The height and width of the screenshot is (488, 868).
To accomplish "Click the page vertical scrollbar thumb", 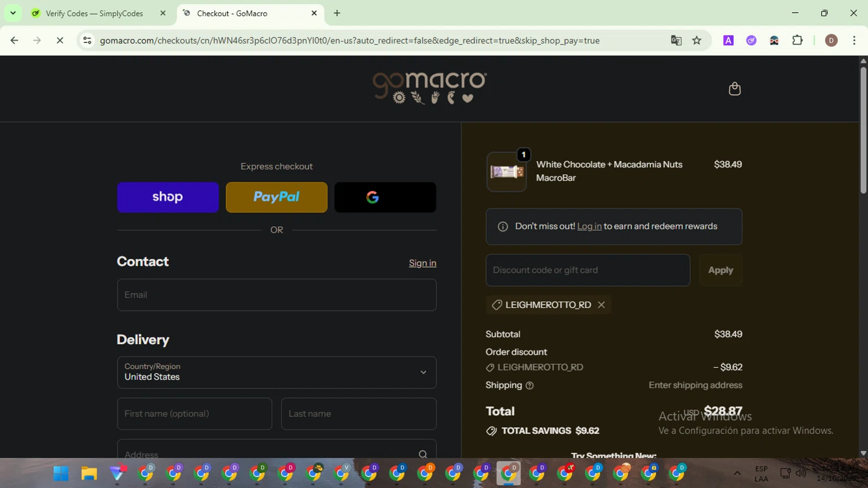I will (863, 130).
